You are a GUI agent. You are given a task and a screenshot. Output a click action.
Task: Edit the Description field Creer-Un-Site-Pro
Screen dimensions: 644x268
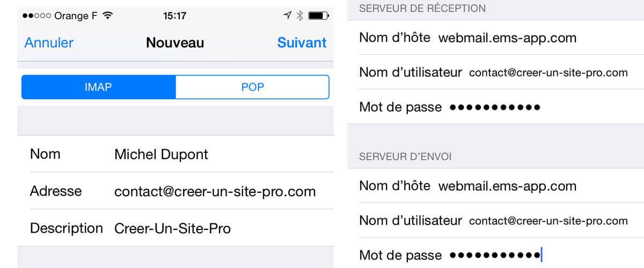tap(175, 228)
